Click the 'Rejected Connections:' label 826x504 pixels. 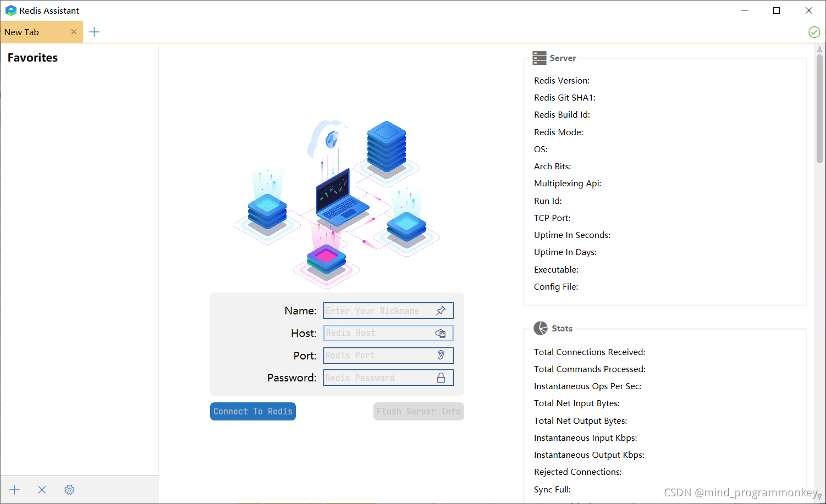578,472
